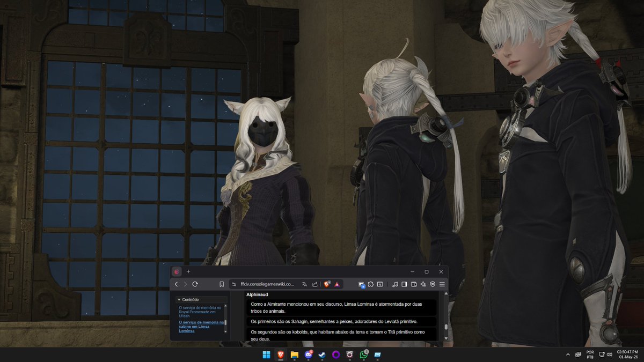Reload the ffxiv wiki page
This screenshot has width=644, height=362.
(195, 284)
